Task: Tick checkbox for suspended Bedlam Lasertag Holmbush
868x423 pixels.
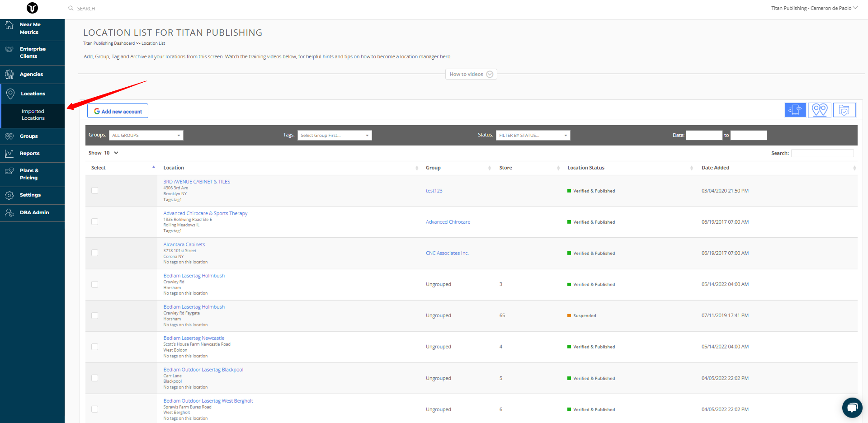Action: (x=94, y=315)
